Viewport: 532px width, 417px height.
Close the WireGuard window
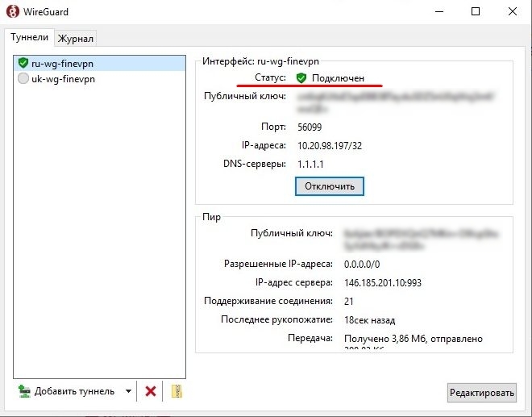[513, 11]
